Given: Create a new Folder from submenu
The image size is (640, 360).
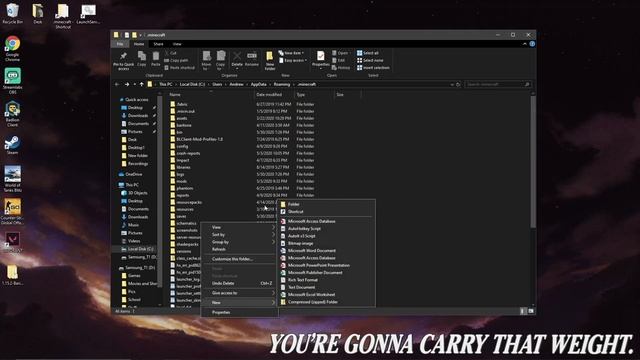Looking at the screenshot, I should click(326, 204).
